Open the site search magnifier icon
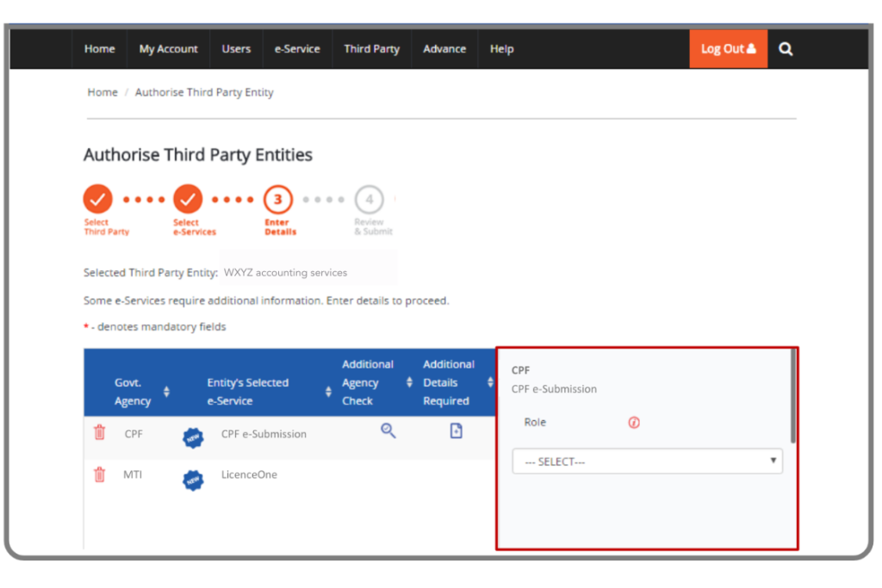 pos(785,49)
